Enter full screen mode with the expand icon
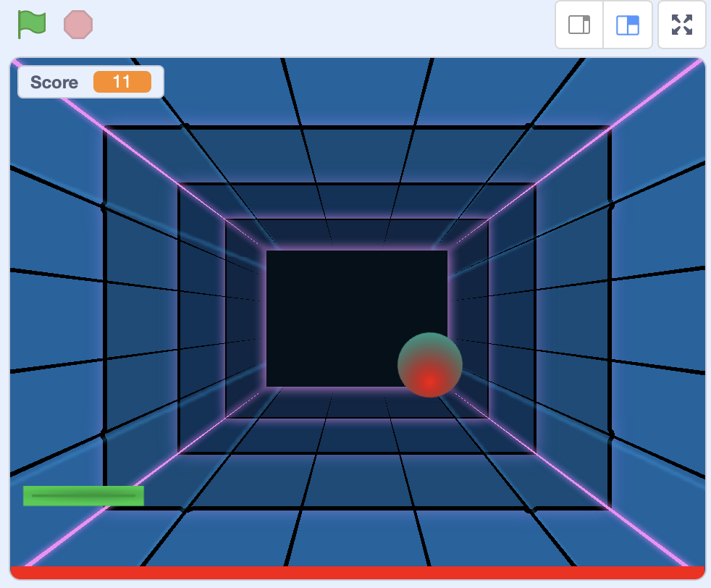The width and height of the screenshot is (711, 588). (x=681, y=24)
